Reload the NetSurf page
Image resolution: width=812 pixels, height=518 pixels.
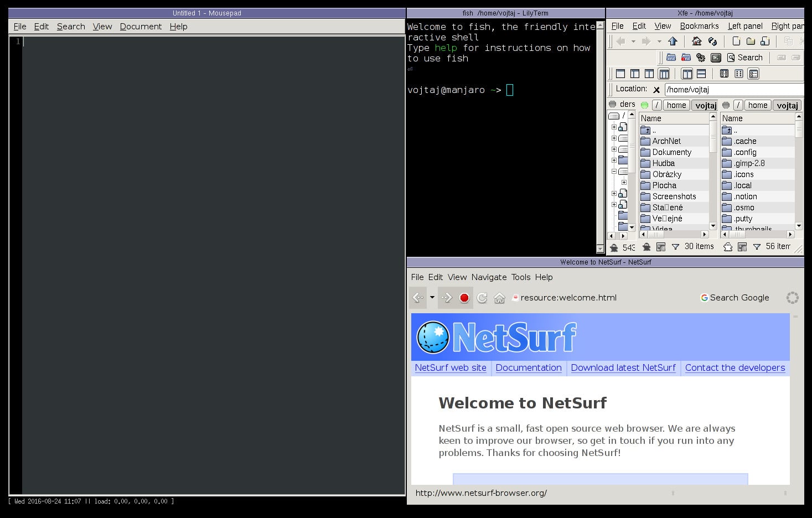tap(482, 298)
